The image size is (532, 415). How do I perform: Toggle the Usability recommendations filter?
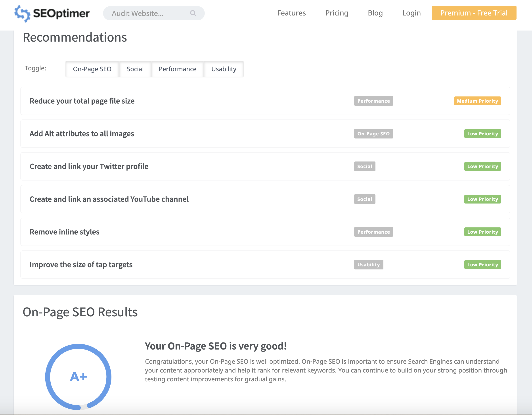point(224,69)
